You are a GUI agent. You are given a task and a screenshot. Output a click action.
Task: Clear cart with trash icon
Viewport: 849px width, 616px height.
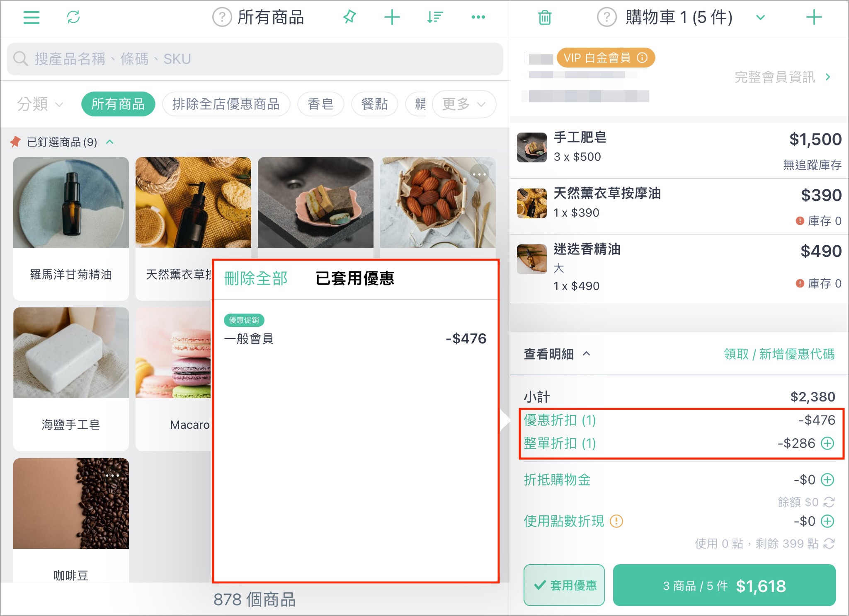coord(545,17)
